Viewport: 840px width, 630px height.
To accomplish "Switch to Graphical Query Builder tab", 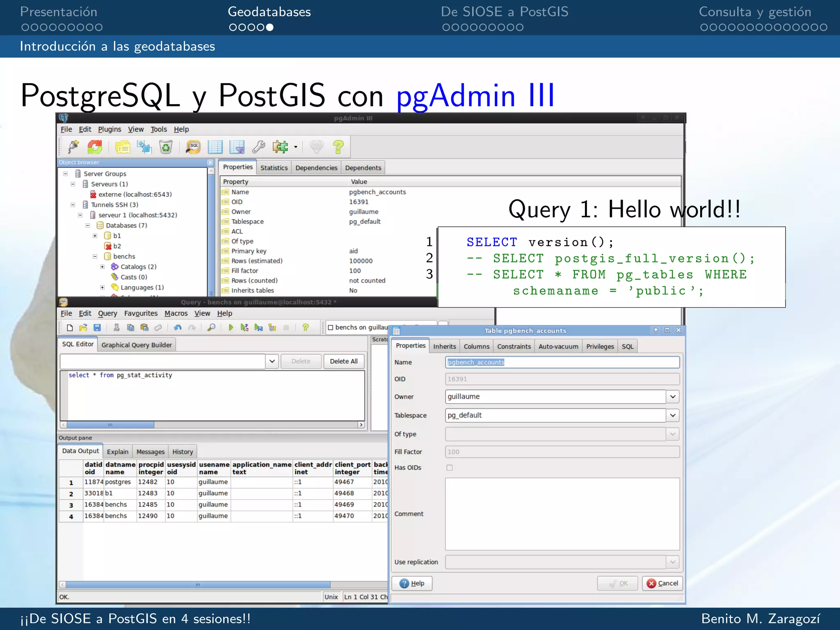I will coord(137,345).
